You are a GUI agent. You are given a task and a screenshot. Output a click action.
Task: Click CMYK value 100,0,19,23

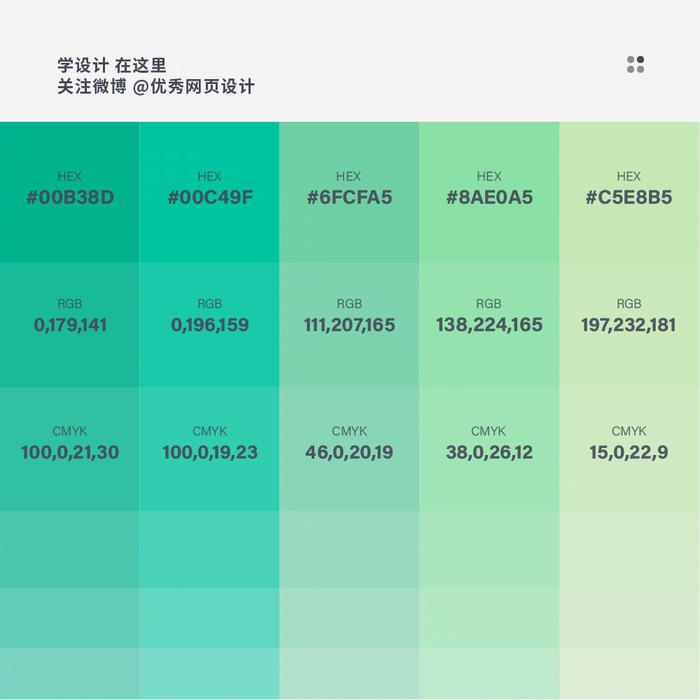tap(210, 453)
